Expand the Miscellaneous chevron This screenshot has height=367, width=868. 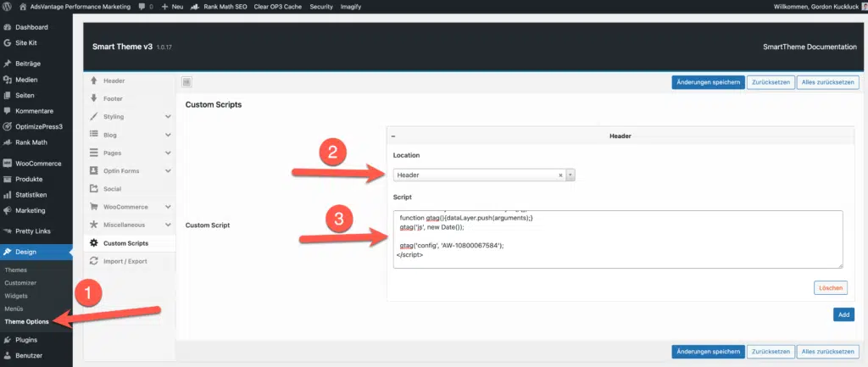tap(168, 225)
